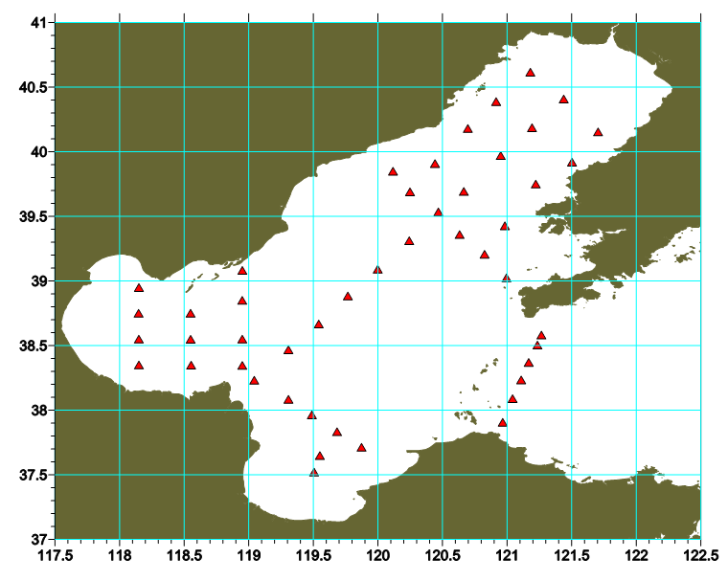Click the top-left triangle in the western marker grid
The height and width of the screenshot is (581, 728).
pos(139,288)
